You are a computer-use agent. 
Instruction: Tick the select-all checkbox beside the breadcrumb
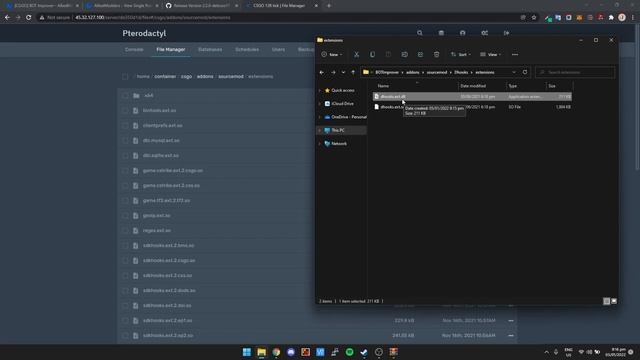(125, 77)
